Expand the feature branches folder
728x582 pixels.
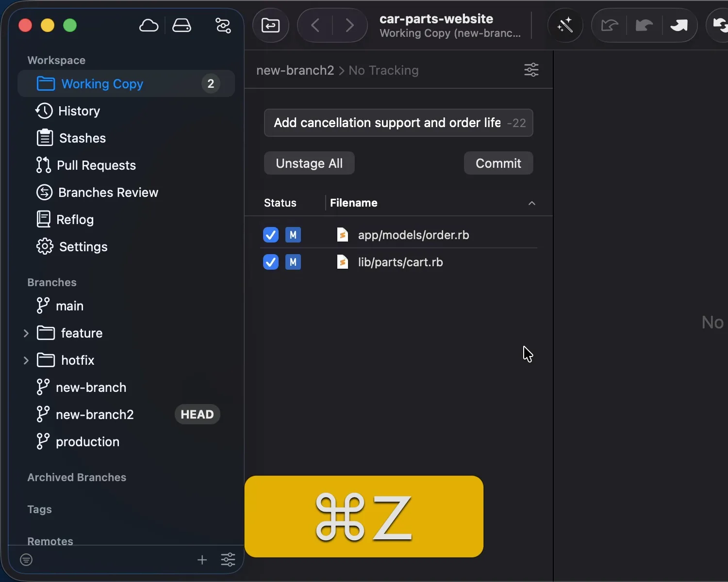point(26,333)
